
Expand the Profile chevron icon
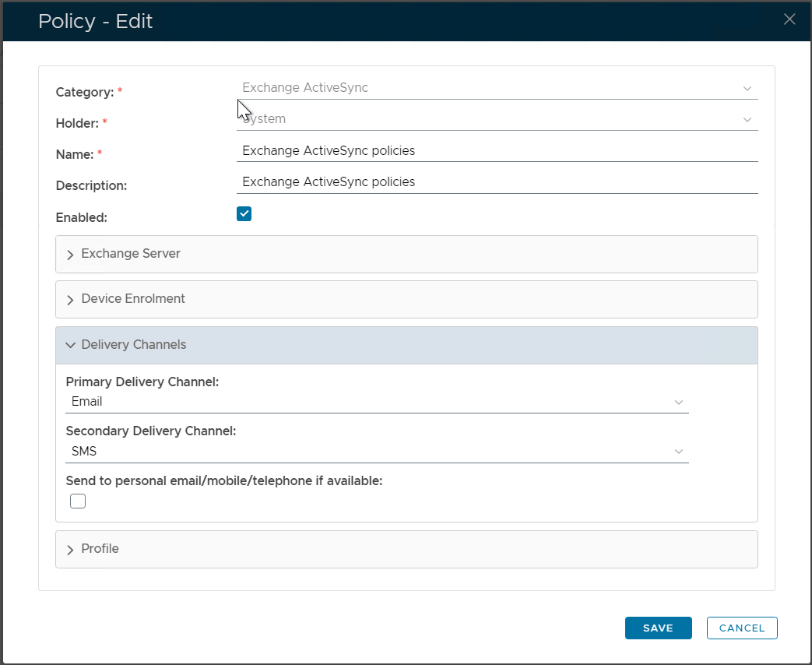coord(70,550)
